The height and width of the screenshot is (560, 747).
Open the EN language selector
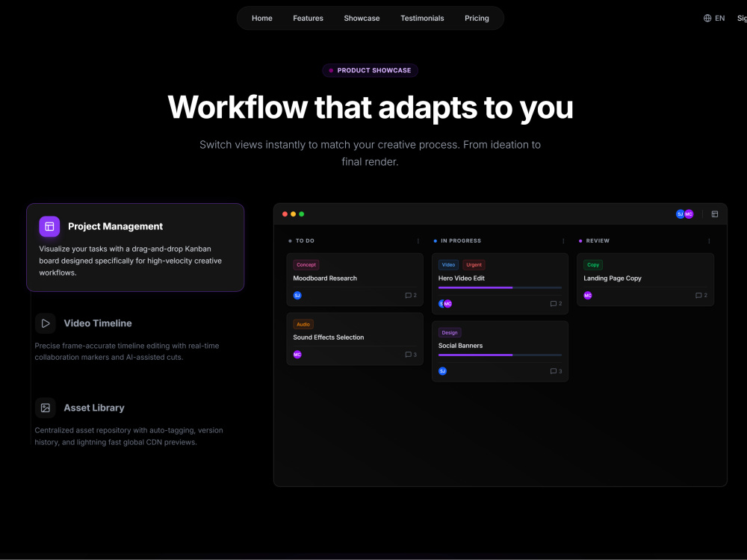point(720,18)
